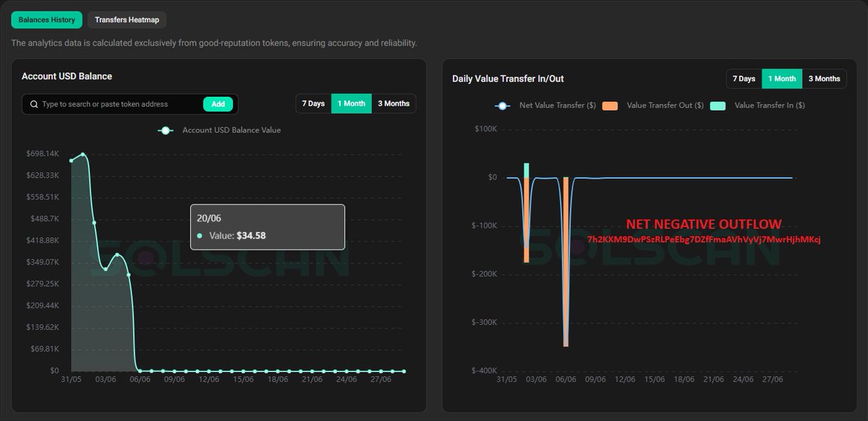This screenshot has width=868, height=421.
Task: Click the first balance data point at 31/05
Action: [71, 161]
